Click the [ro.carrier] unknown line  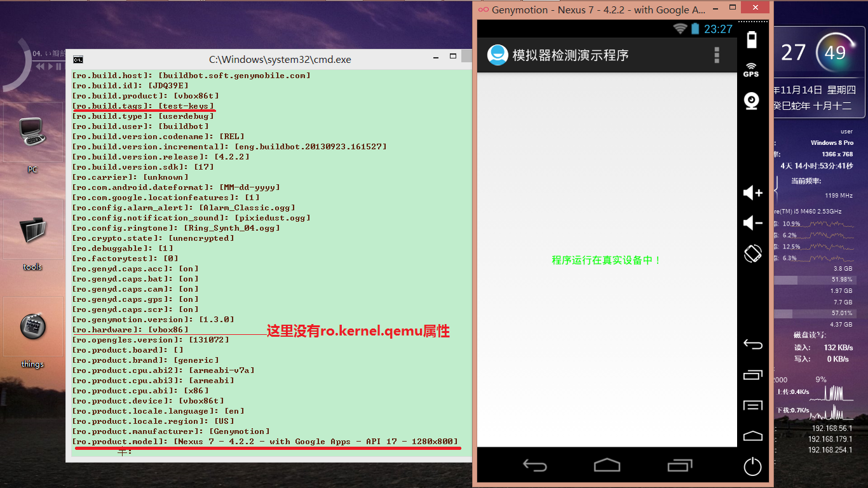click(x=130, y=177)
